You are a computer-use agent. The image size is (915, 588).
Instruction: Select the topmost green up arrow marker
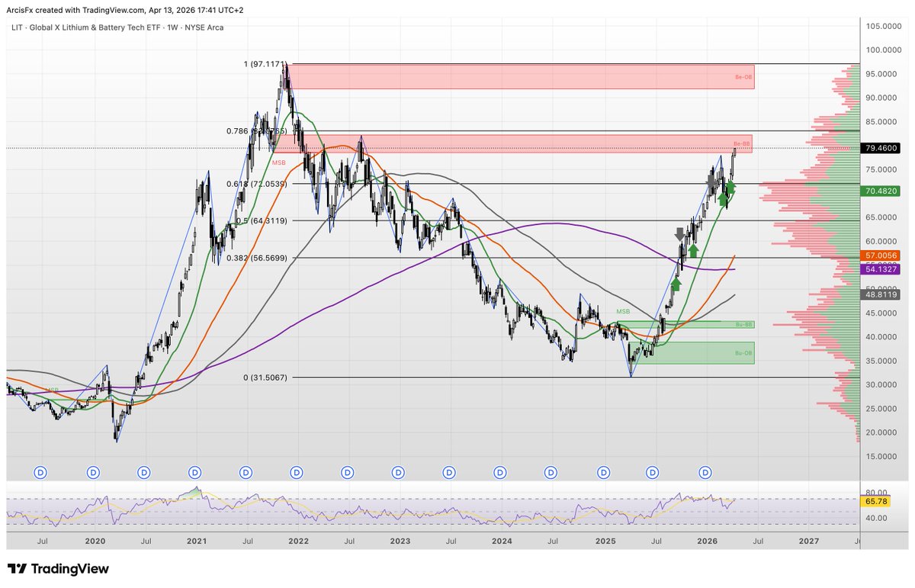pos(731,185)
